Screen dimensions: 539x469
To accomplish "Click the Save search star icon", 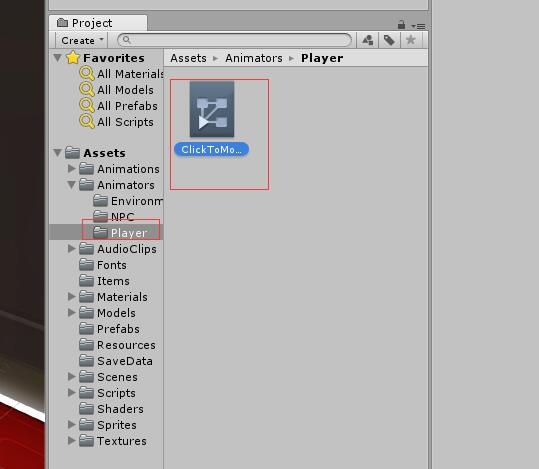I will pyautogui.click(x=410, y=40).
